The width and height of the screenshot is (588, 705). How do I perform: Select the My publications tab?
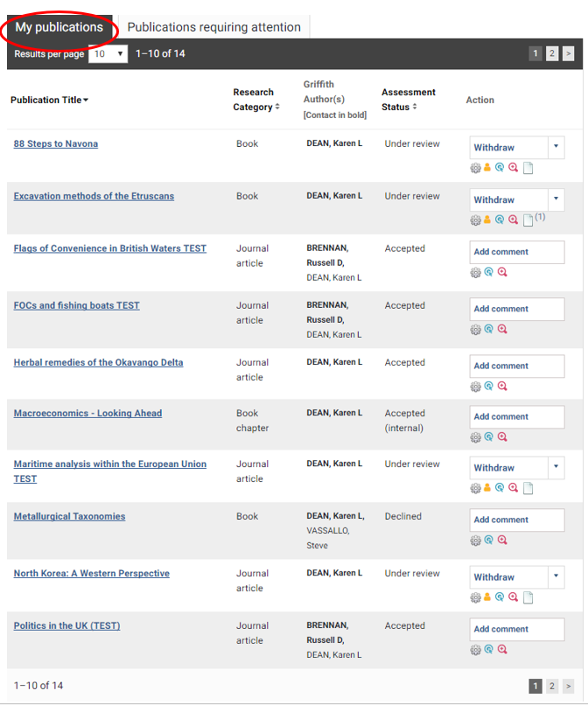[x=59, y=27]
